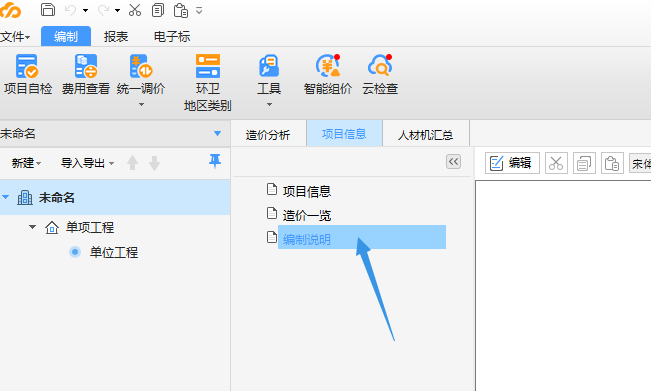Click the editor toolbar cut icon
Screen dimensions: 651x391
coord(556,163)
